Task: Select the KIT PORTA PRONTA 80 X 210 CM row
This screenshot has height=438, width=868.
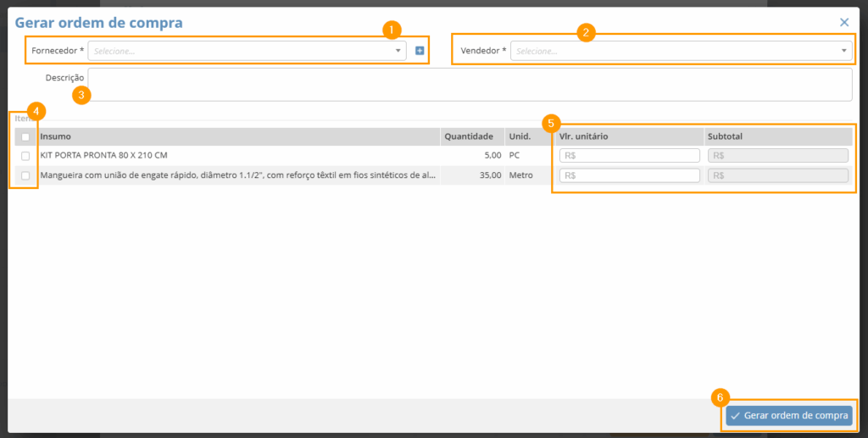Action: [x=103, y=156]
